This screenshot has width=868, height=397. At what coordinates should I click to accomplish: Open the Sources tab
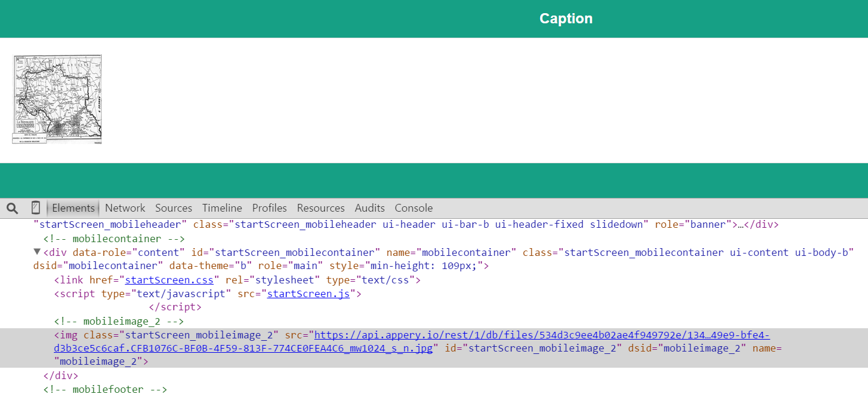tap(173, 208)
